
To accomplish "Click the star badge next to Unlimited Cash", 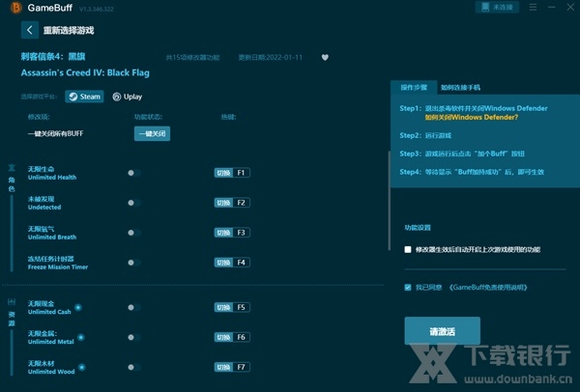I will tap(78, 307).
